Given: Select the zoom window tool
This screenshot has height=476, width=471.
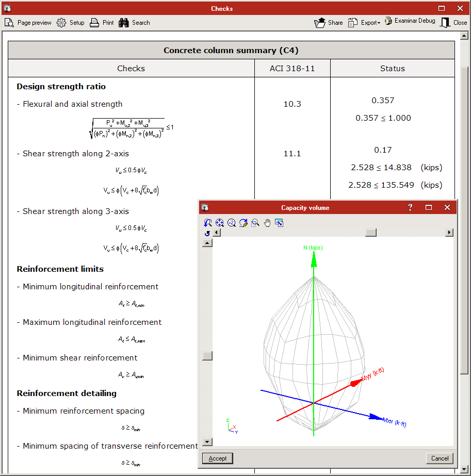Looking at the screenshot, I should tap(255, 223).
